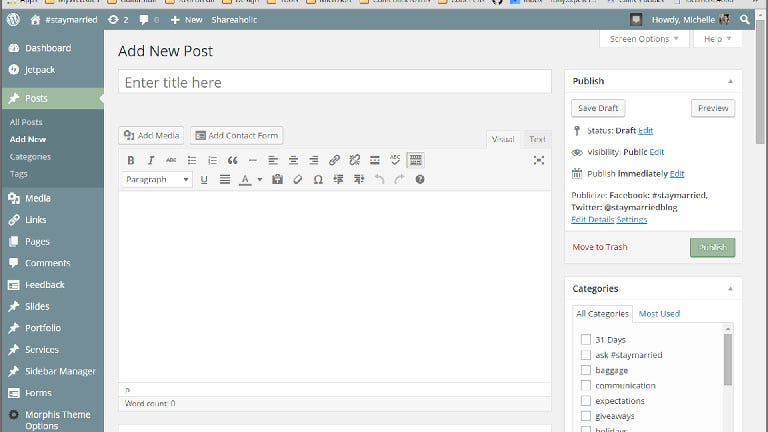Check the communication category

[586, 385]
